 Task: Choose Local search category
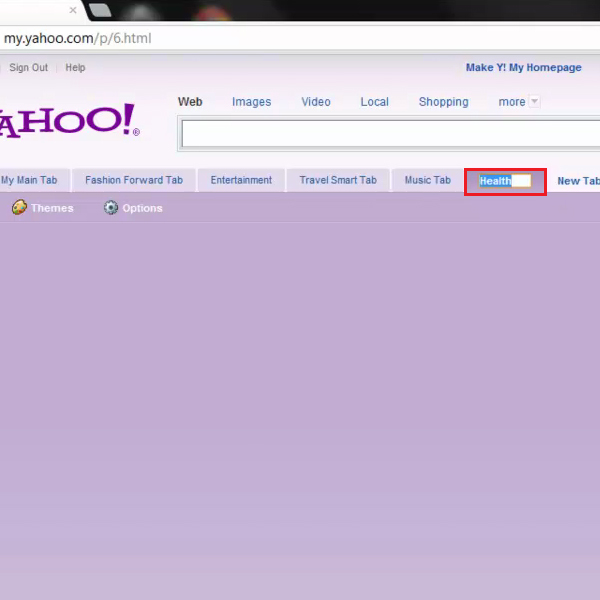pos(375,102)
